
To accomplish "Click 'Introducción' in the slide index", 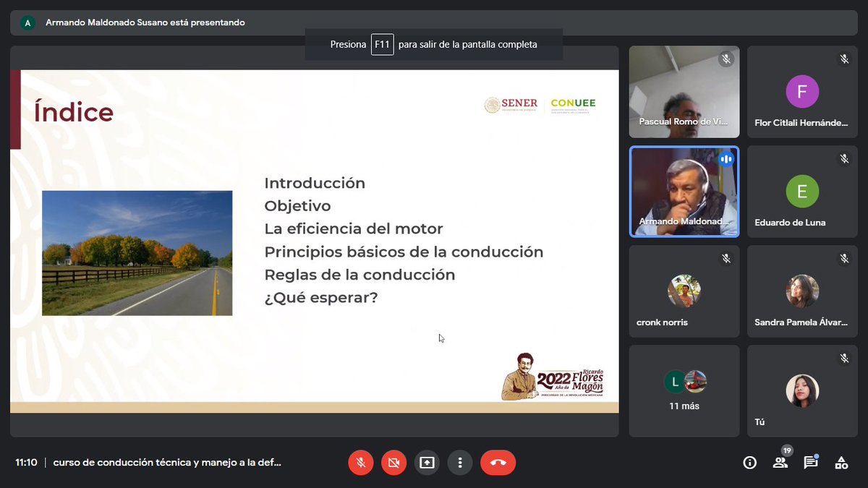I will click(315, 183).
